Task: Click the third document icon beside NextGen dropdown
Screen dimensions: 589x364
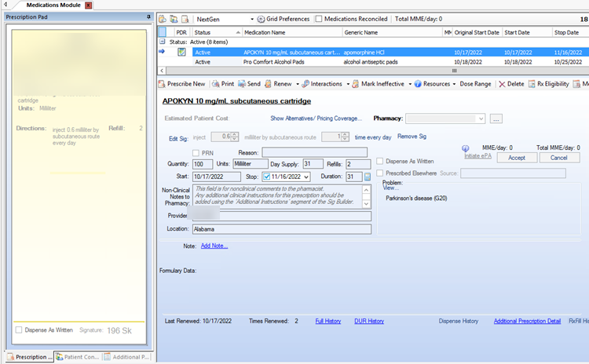Action: (x=185, y=19)
